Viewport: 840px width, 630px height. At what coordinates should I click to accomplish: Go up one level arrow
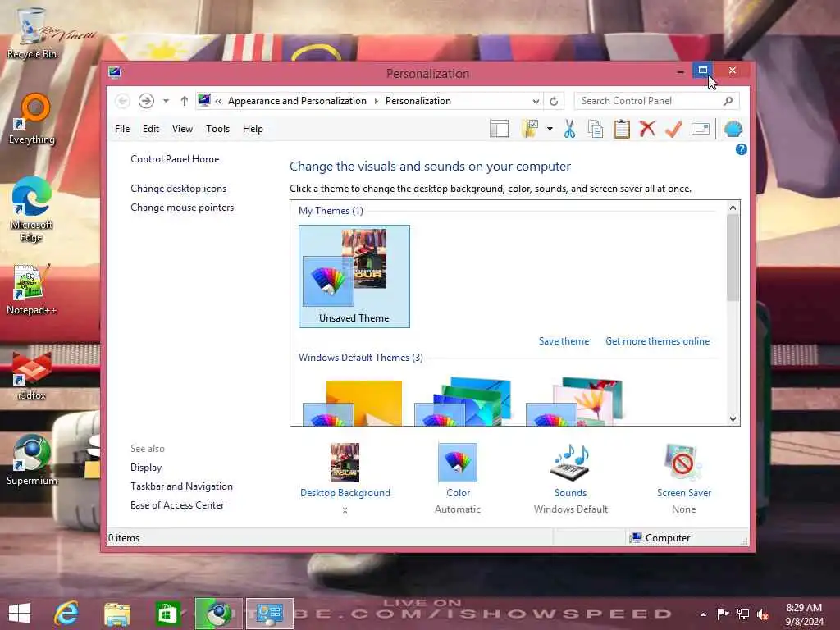tap(185, 101)
